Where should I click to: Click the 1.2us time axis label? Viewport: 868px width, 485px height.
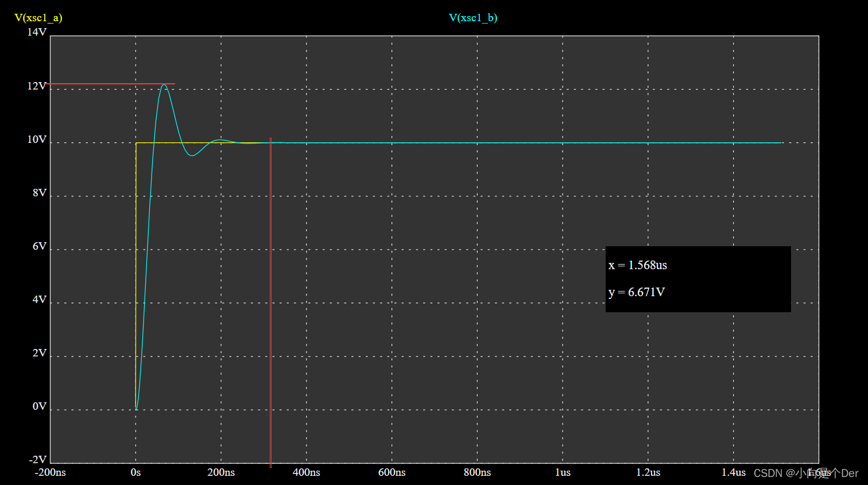click(x=648, y=472)
